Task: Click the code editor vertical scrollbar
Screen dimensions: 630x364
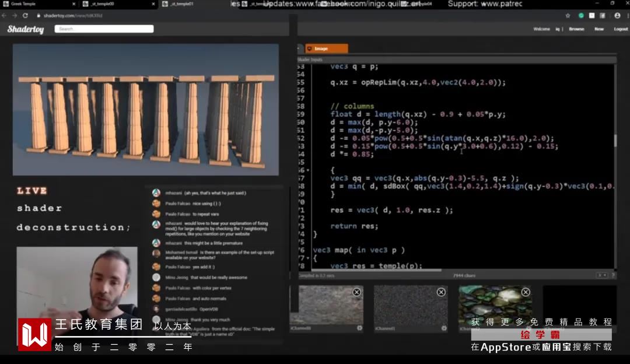Action: pyautogui.click(x=615, y=141)
